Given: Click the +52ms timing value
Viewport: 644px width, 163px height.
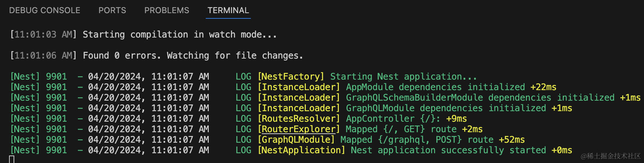Looking at the screenshot, I should [x=512, y=140].
